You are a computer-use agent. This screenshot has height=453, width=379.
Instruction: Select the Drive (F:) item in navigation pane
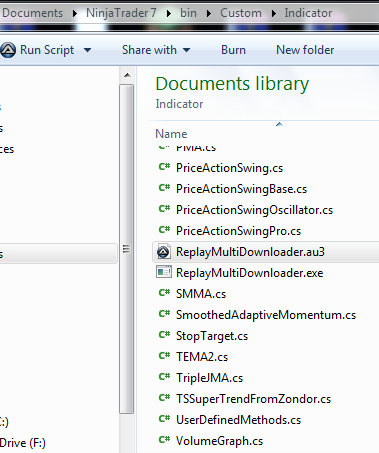(x=23, y=443)
